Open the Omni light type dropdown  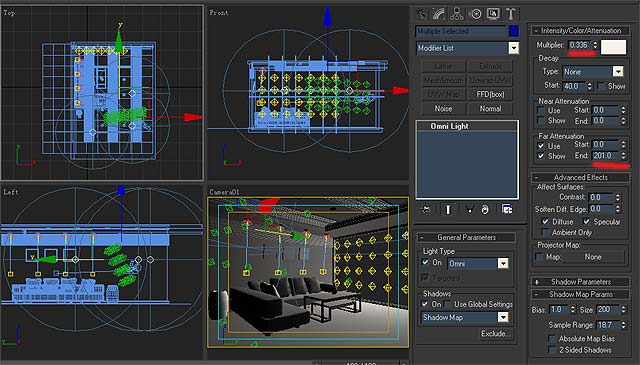[x=503, y=264]
